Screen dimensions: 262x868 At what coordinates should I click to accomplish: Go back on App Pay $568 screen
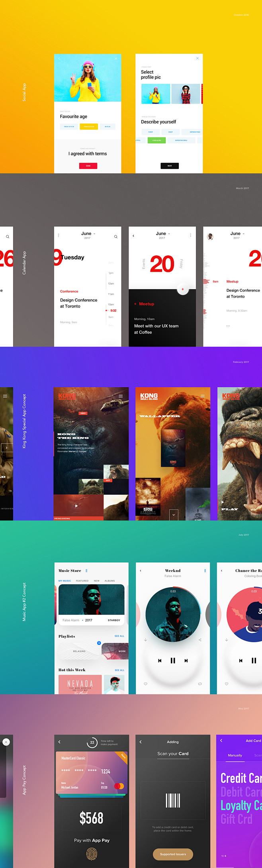[59, 742]
